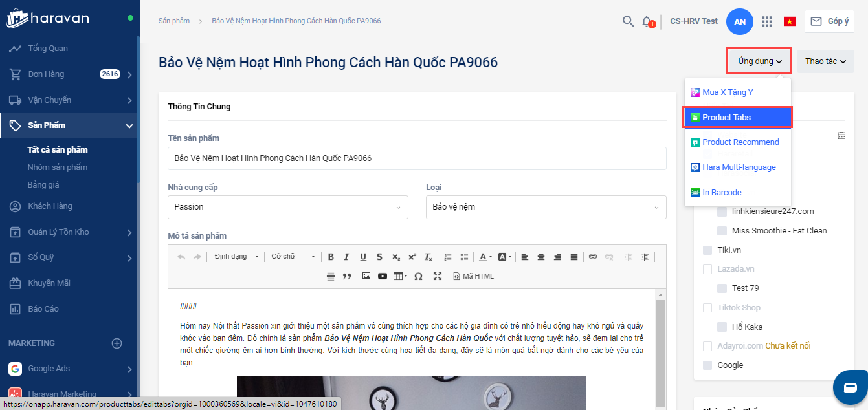Open the search magnifier icon
This screenshot has width=868, height=410.
[628, 21]
